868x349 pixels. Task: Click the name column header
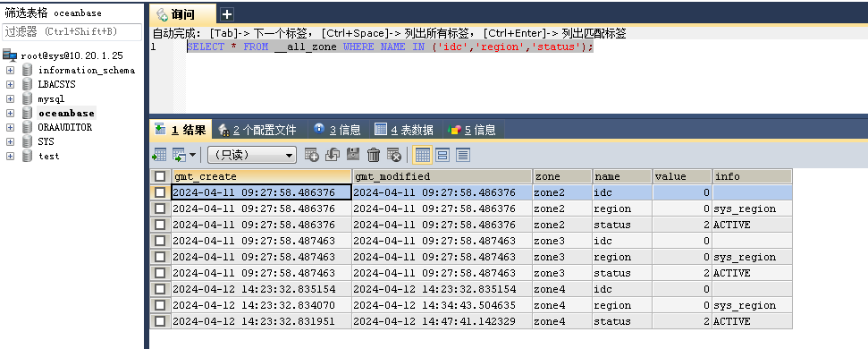[x=622, y=176]
